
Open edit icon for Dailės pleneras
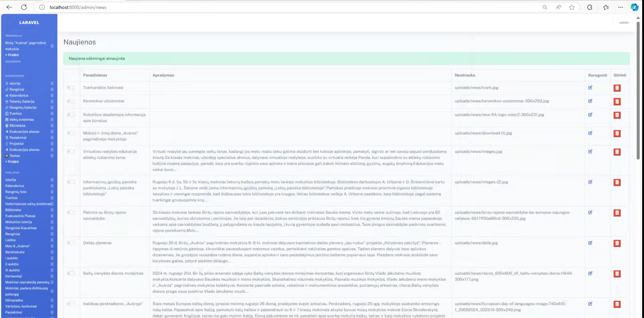[x=590, y=243]
